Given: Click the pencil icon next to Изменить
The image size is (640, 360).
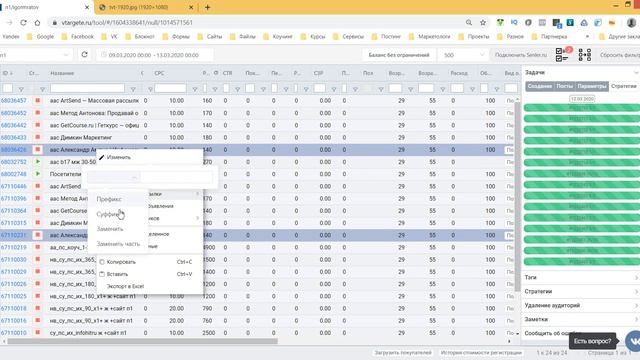Looking at the screenshot, I should click(x=102, y=157).
